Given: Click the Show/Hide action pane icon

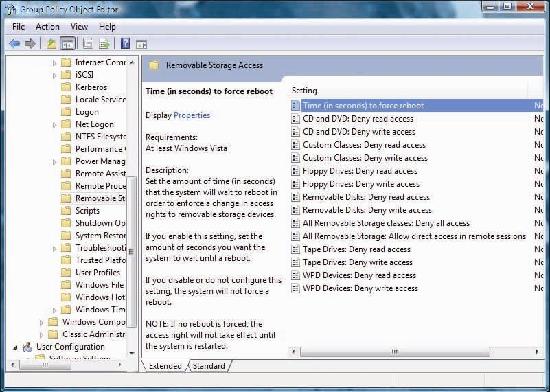Looking at the screenshot, I should tap(141, 45).
